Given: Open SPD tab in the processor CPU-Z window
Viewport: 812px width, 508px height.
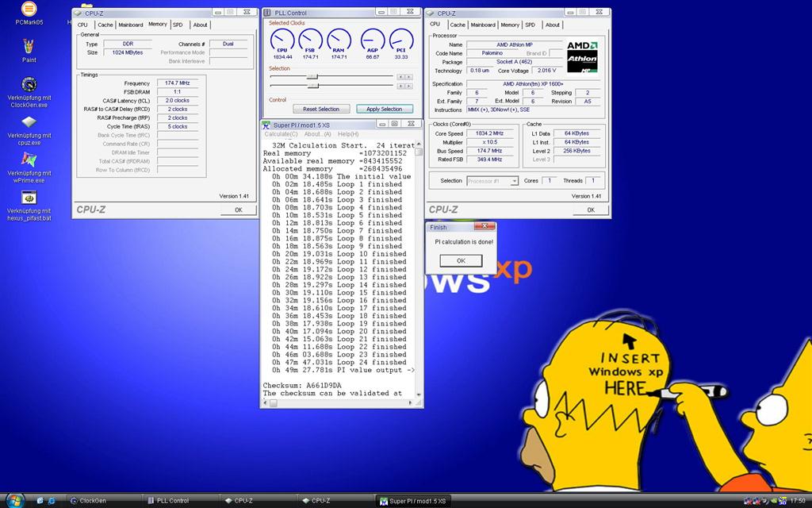Looking at the screenshot, I should 530,25.
